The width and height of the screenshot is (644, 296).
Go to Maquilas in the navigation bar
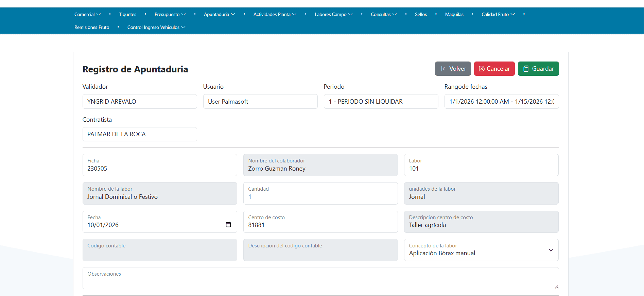coord(454,14)
